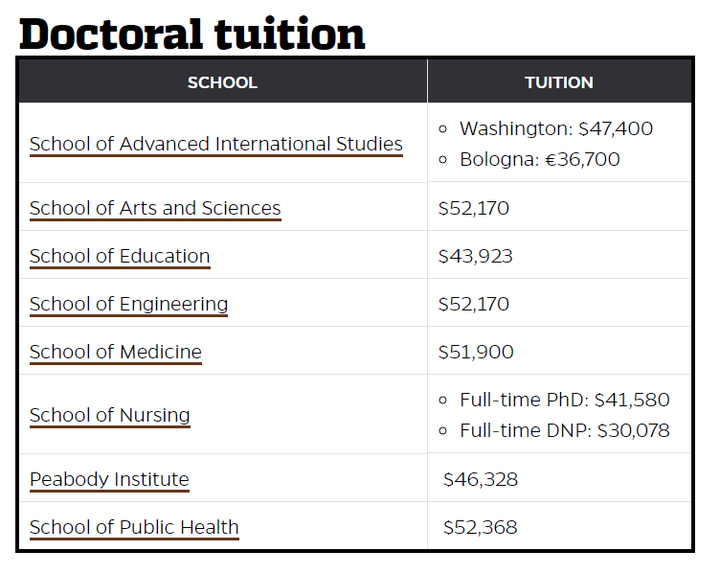Image resolution: width=720 pixels, height=574 pixels.
Task: Follow the School of Nursing link
Action: click(110, 415)
